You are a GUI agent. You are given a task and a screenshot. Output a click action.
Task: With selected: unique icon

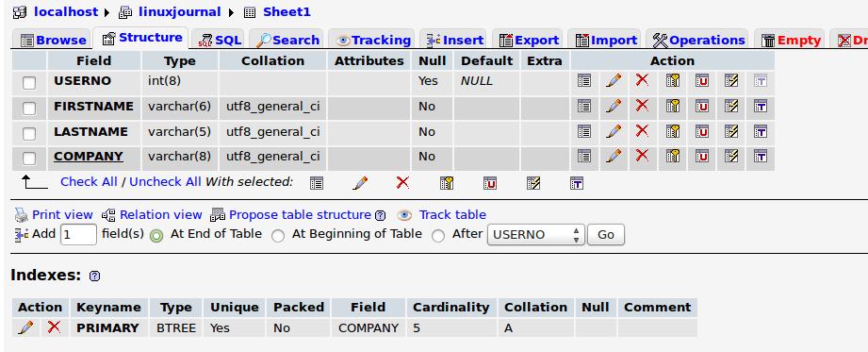tap(490, 183)
